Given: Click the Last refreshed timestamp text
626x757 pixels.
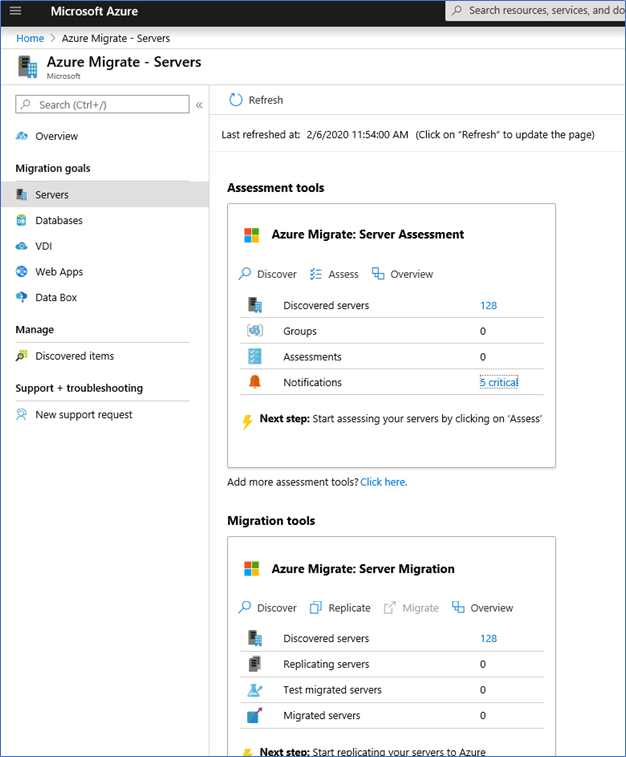Looking at the screenshot, I should click(357, 135).
